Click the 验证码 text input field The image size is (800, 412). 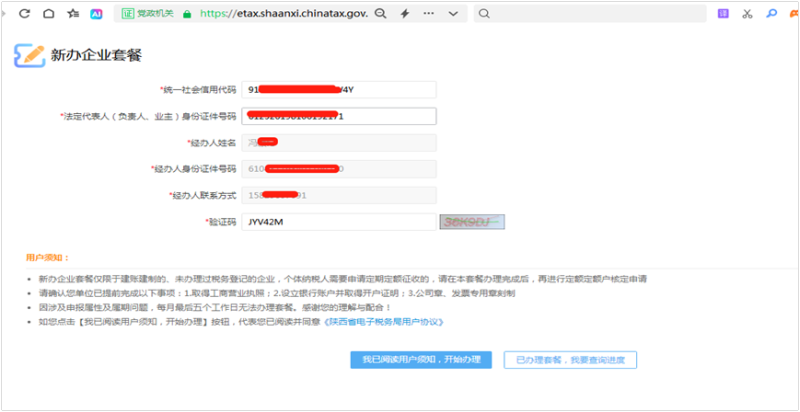pyautogui.click(x=339, y=222)
